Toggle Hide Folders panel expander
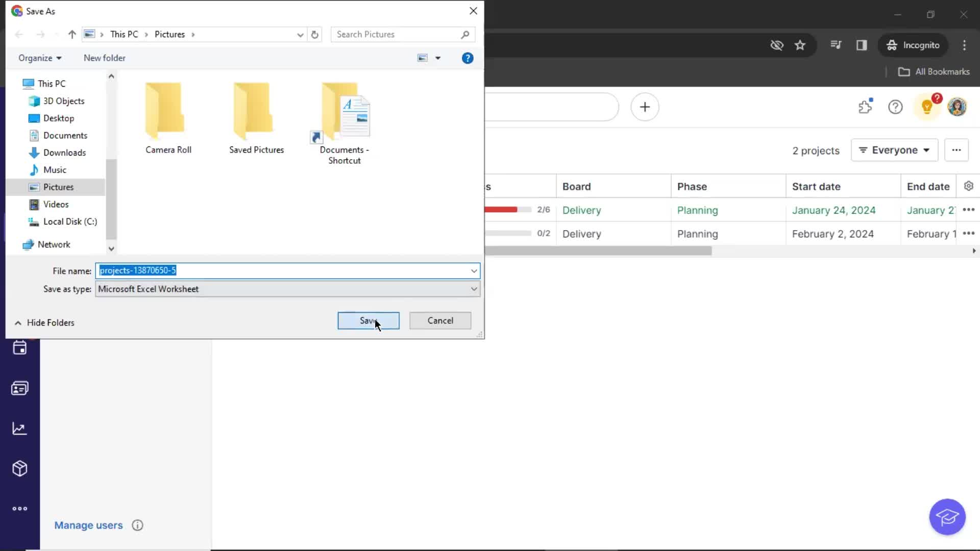The height and width of the screenshot is (551, 980). click(18, 323)
